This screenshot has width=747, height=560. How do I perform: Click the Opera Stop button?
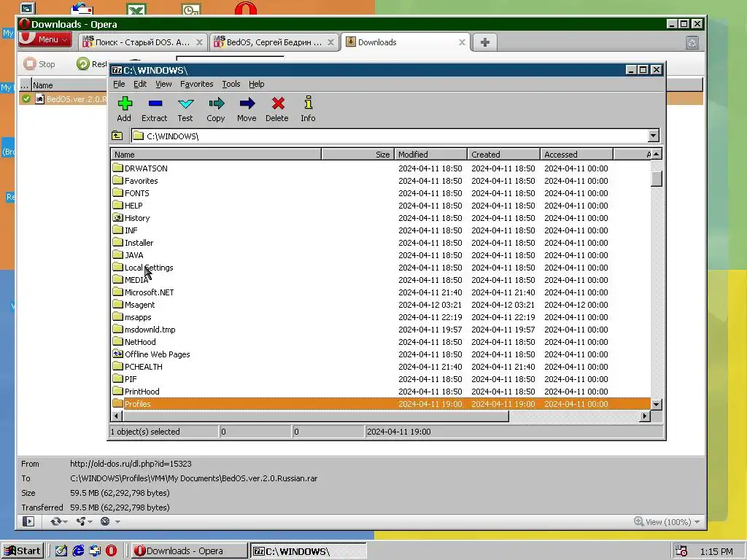point(40,64)
